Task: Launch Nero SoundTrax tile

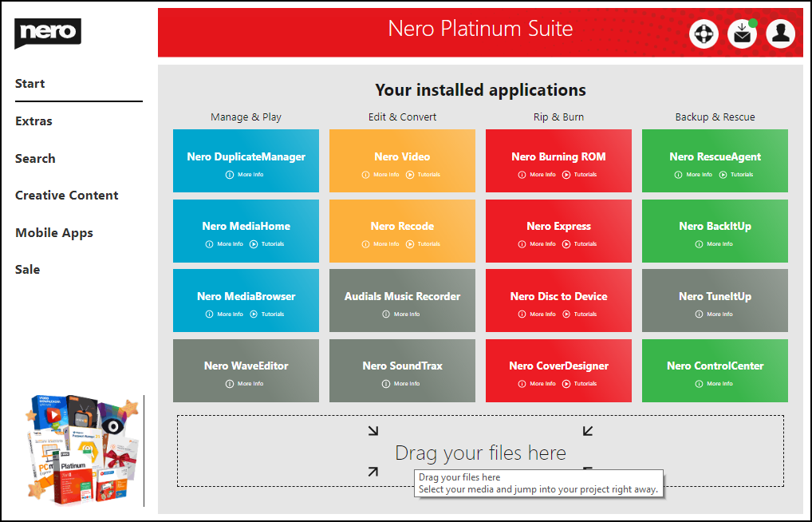Action: coord(402,370)
